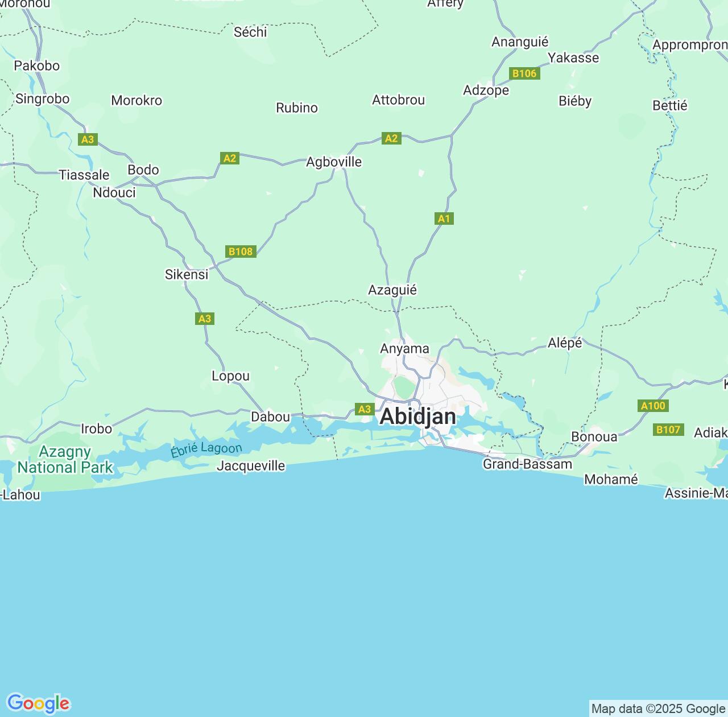This screenshot has height=717, width=728.
Task: Click the B108 road shield
Action: point(241,252)
